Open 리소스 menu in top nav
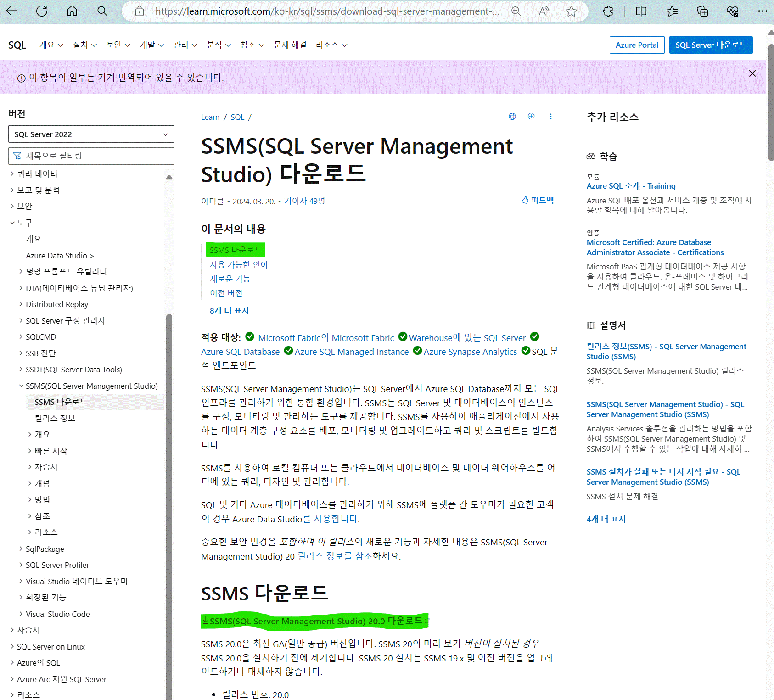 331,45
